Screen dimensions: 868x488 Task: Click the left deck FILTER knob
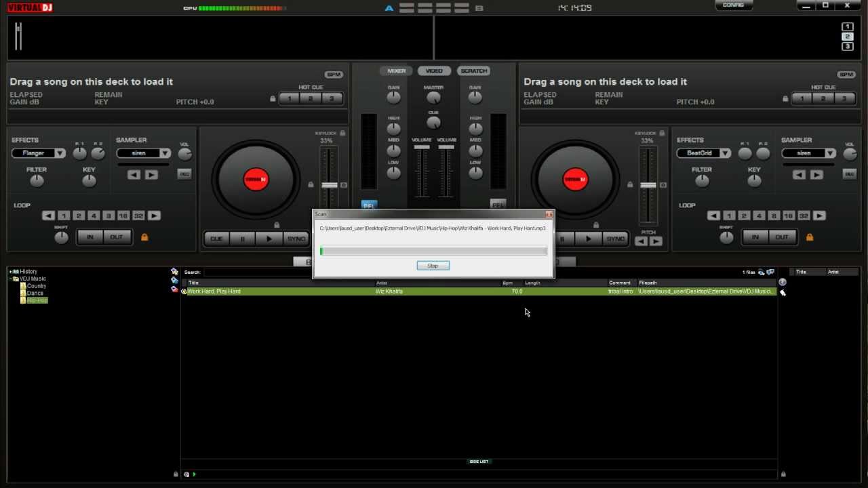point(37,180)
